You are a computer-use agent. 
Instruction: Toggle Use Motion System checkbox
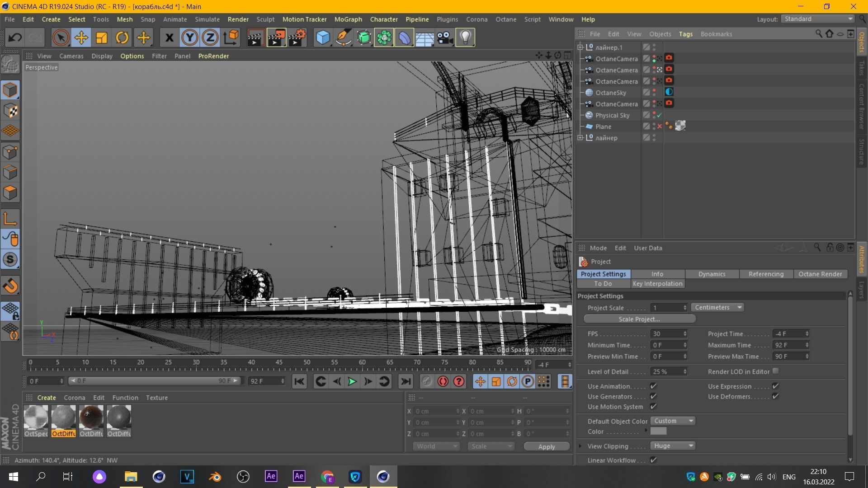[x=653, y=406]
